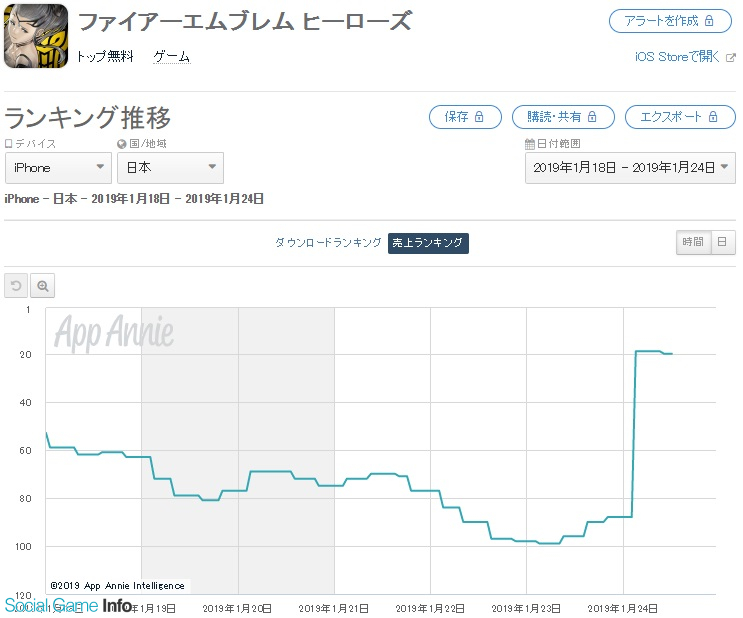Screen dimensions: 743x618
Task: Switch to ダウンロードランキング tab
Action: coord(328,243)
